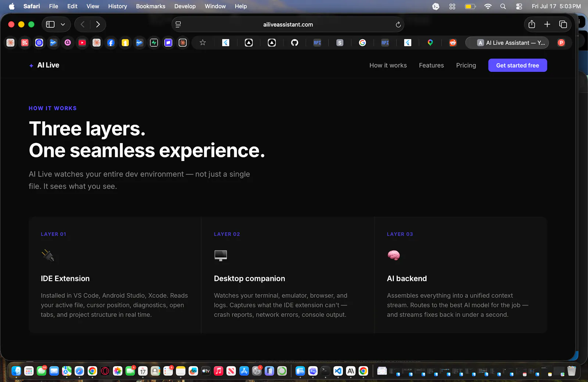The height and width of the screenshot is (382, 588).
Task: Click the HOW IT WORKS section label
Action: (53, 108)
